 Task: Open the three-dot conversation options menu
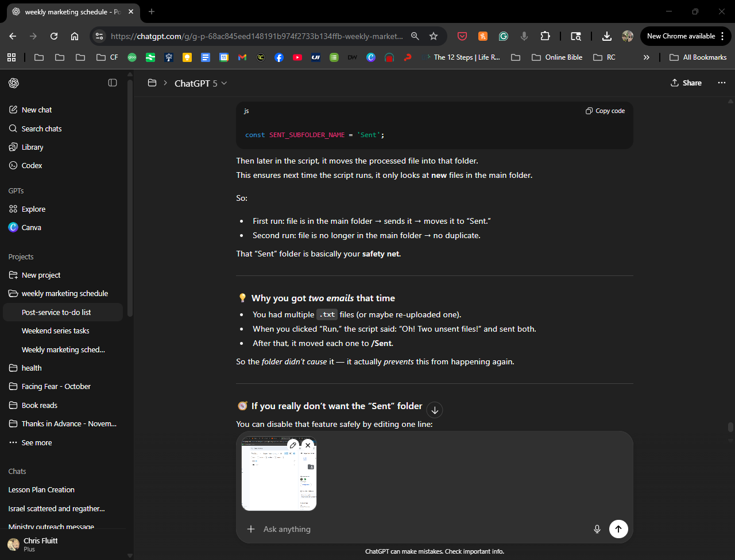tap(721, 83)
